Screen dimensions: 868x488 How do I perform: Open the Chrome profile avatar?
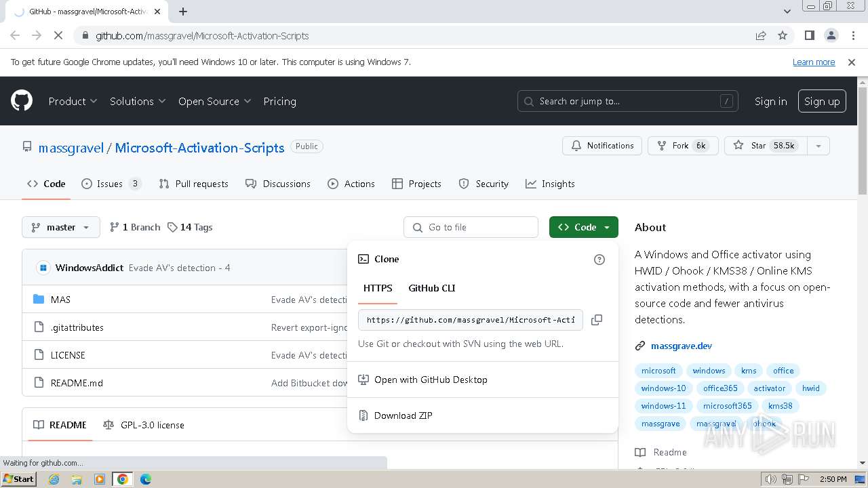pos(831,35)
